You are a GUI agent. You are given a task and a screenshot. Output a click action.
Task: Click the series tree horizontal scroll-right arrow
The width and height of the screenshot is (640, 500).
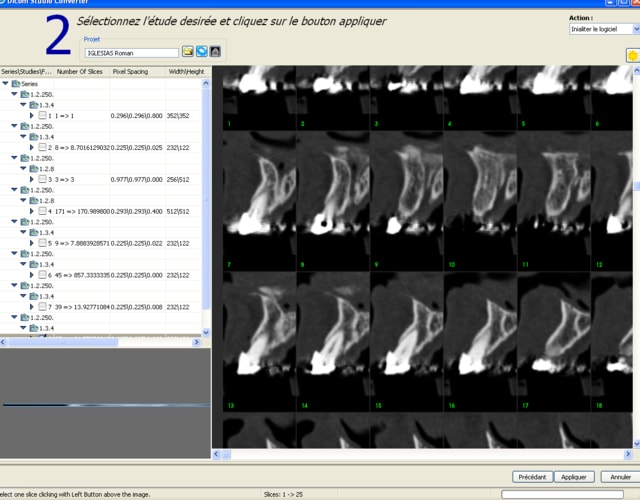pyautogui.click(x=196, y=342)
